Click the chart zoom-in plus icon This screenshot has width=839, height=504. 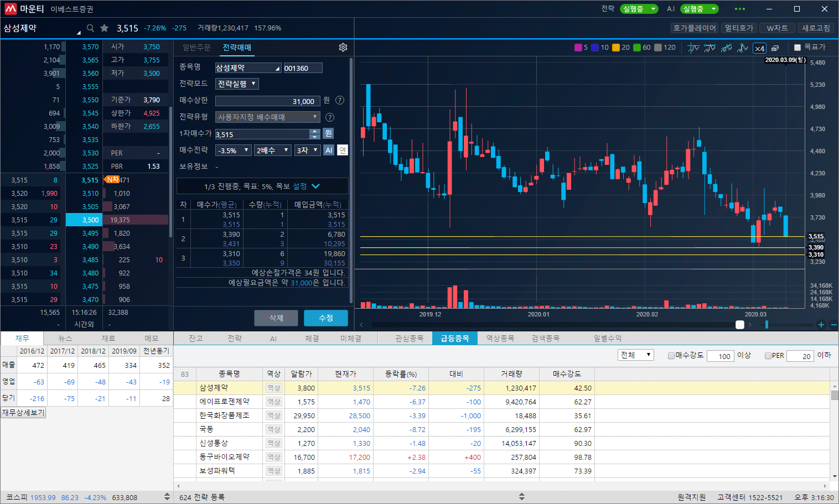821,325
